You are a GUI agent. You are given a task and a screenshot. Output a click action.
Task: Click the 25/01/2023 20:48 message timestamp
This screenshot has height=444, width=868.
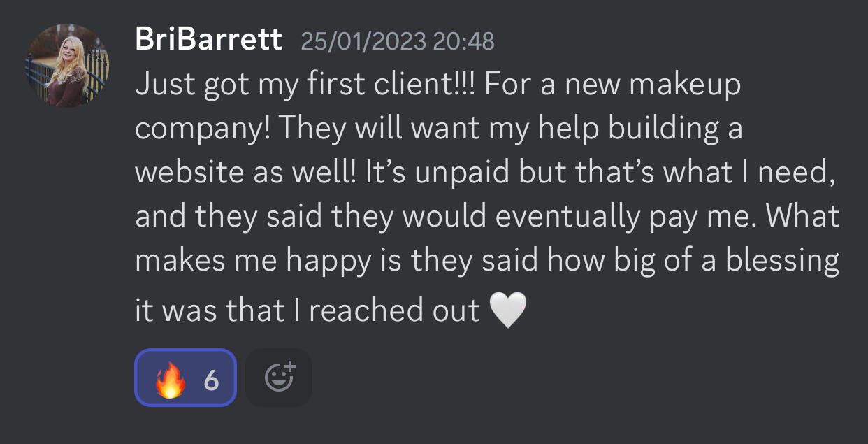tap(397, 41)
